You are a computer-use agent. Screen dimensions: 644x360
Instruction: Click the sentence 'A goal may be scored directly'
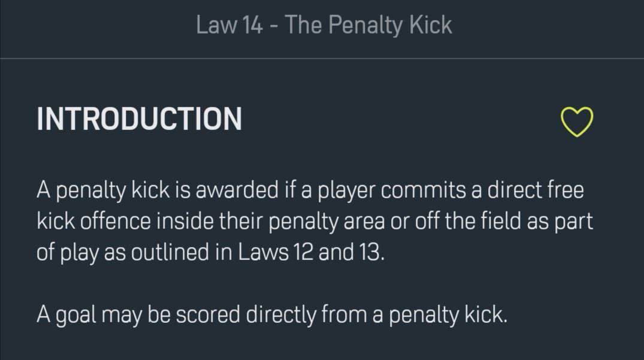tap(272, 315)
